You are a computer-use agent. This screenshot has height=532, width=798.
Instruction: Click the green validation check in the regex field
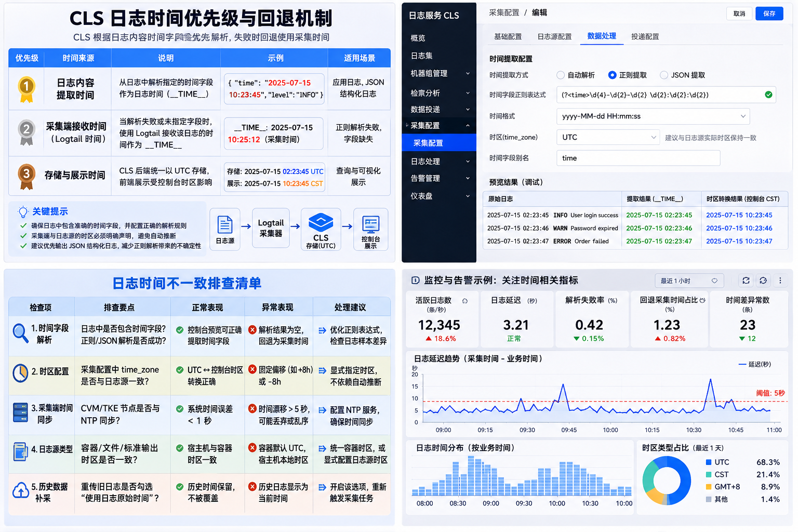coord(768,95)
